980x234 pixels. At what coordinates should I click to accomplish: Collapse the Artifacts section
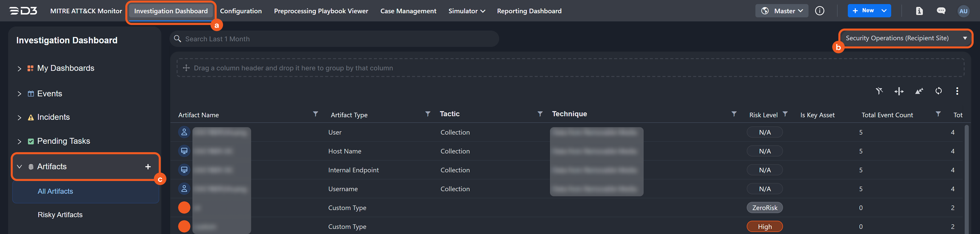point(19,167)
